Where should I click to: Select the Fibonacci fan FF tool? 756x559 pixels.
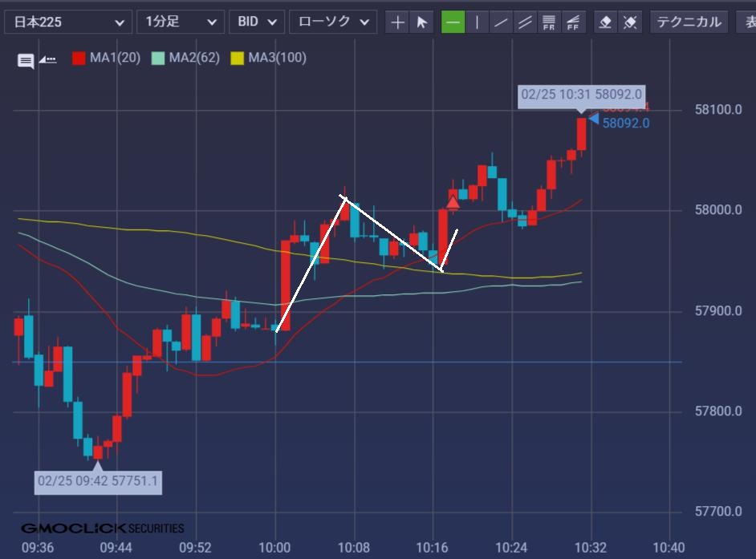(x=573, y=22)
